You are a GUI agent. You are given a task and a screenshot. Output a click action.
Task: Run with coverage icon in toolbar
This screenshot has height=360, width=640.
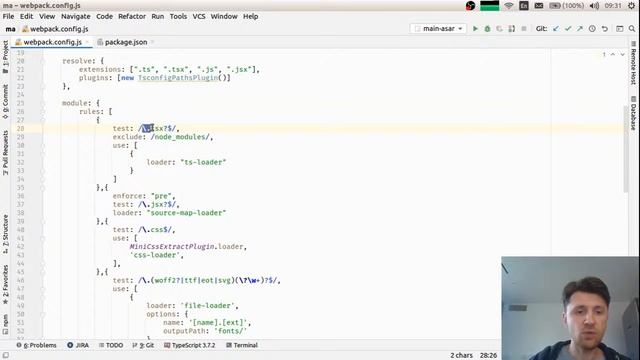pos(499,29)
